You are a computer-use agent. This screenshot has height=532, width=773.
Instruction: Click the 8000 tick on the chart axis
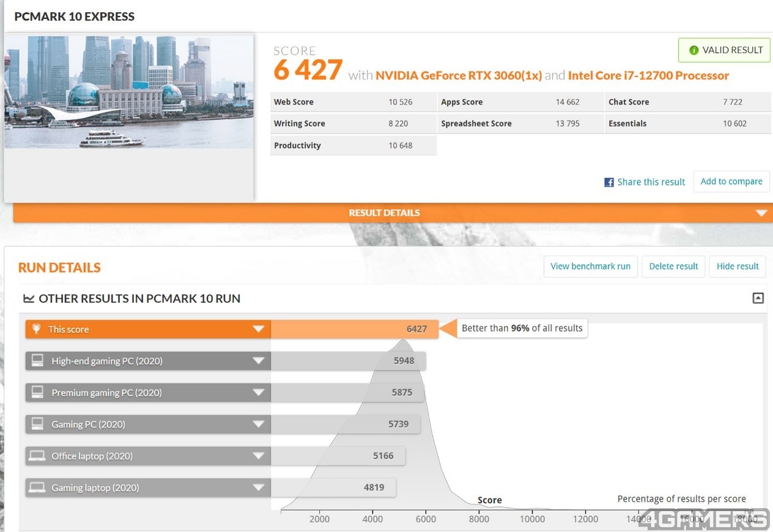479,519
